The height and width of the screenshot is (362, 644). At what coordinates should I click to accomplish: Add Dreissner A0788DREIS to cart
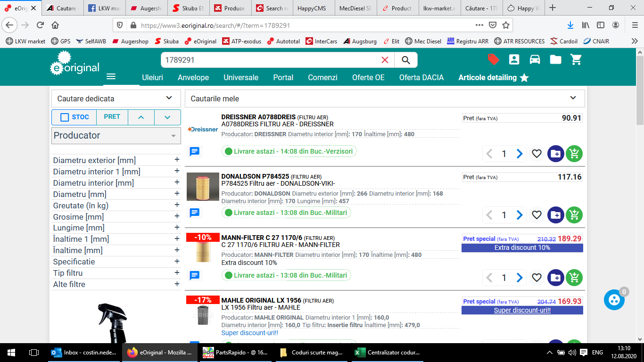click(574, 154)
